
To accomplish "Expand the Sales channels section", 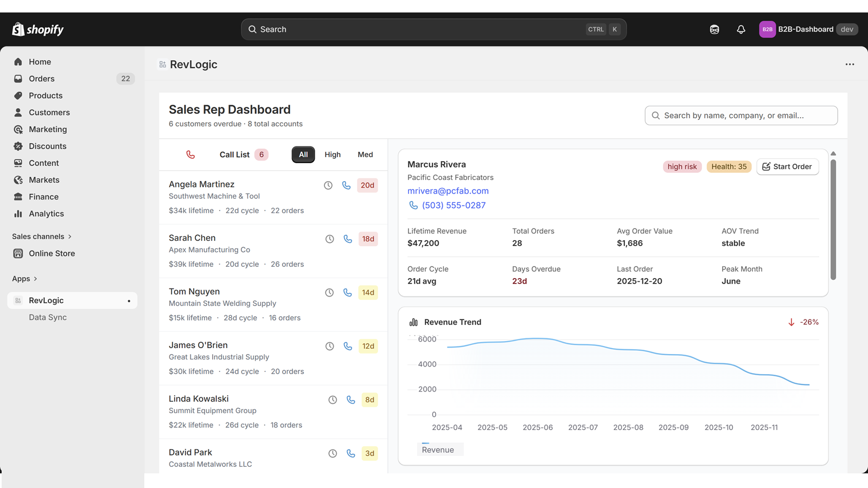I will coord(42,236).
